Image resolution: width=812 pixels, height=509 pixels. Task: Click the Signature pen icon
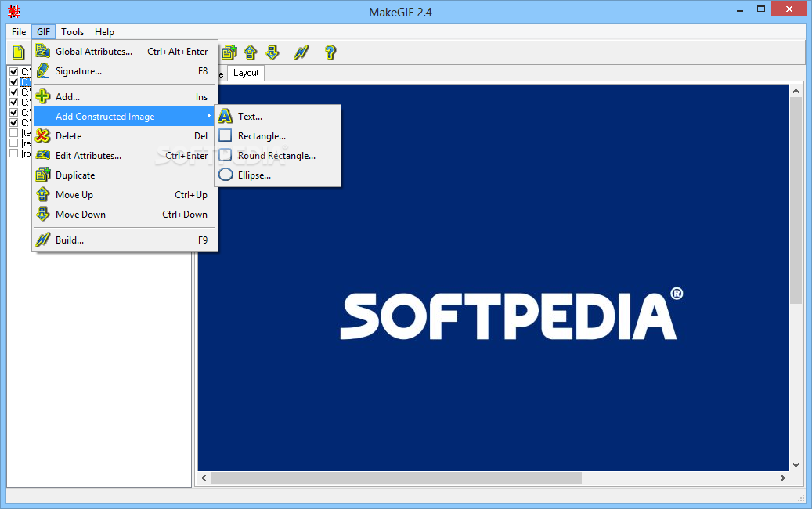(x=42, y=71)
